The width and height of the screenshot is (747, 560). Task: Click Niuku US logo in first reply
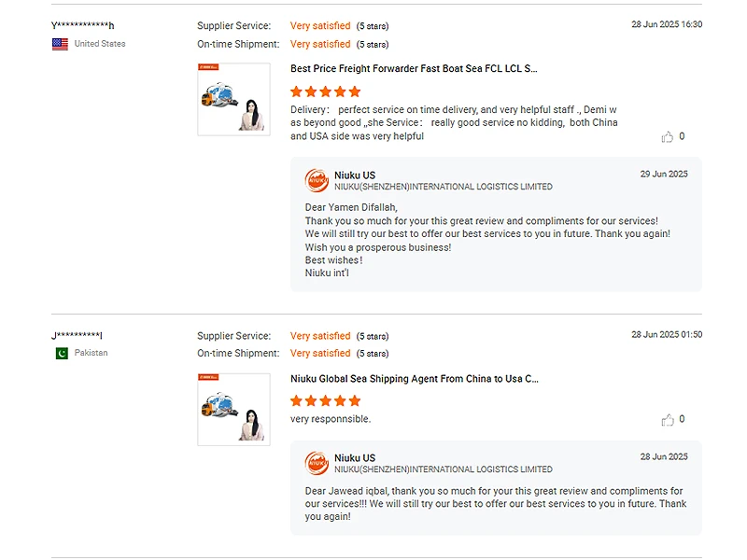click(x=317, y=181)
